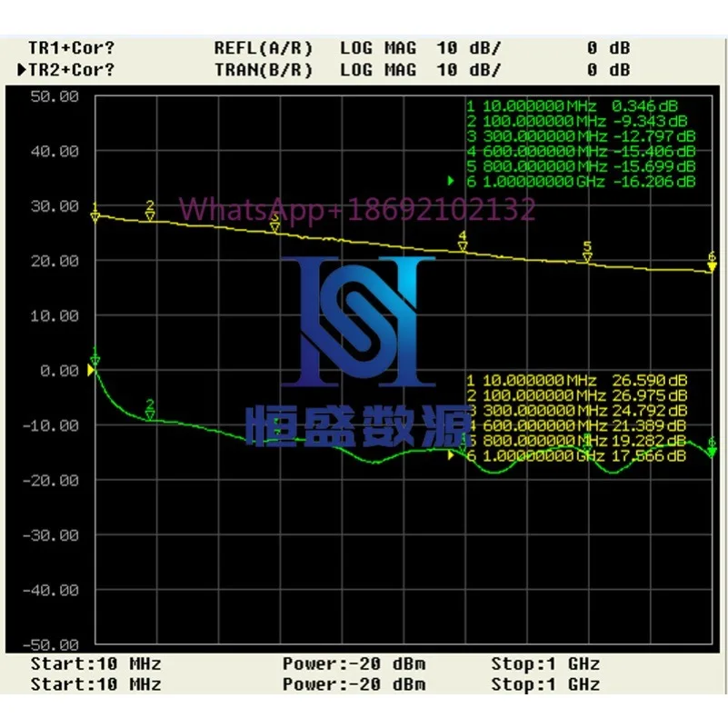This screenshot has height=728, width=728.
Task: Click the upper Stop:1 GHz label
Action: 545,664
